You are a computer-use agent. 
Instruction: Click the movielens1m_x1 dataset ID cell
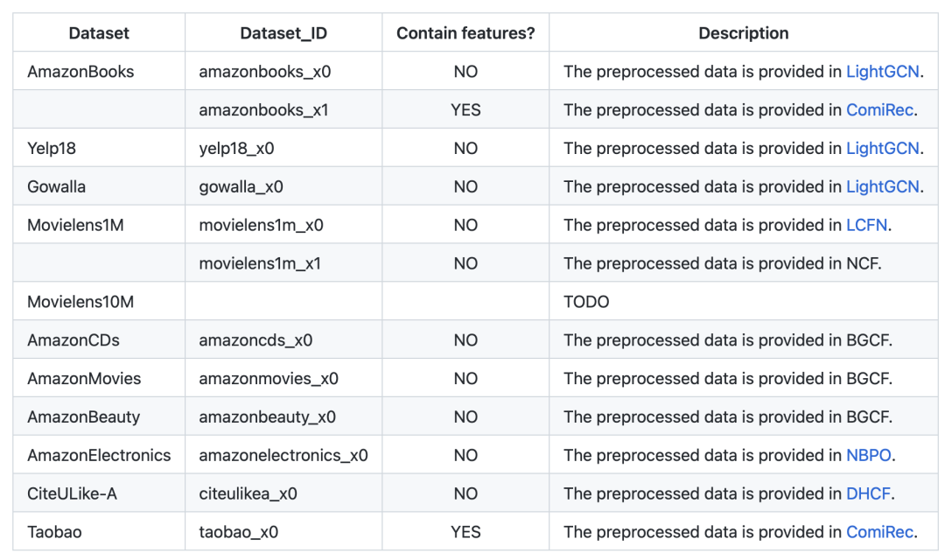[x=260, y=263]
